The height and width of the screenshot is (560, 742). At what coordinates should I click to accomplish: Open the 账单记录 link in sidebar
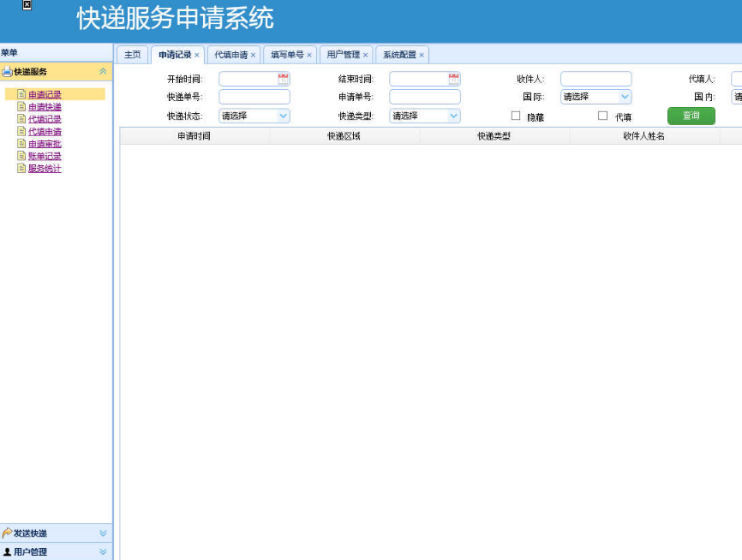click(x=45, y=157)
